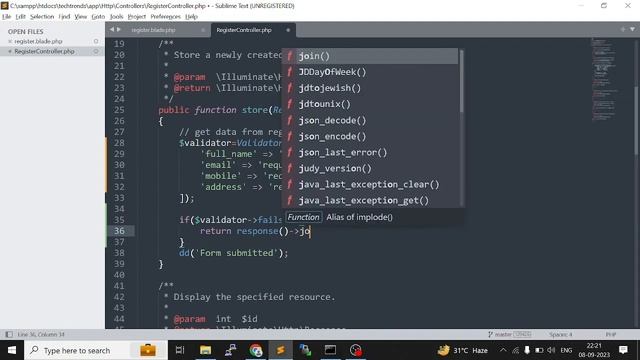This screenshot has width=640, height=360.
Task: Open the Edit menu
Action: 20,17
